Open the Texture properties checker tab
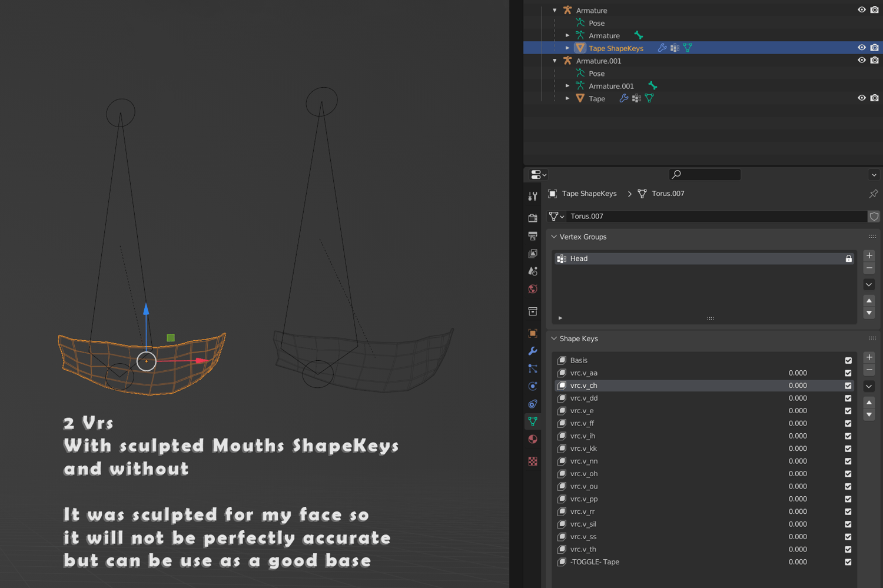 [x=533, y=461]
